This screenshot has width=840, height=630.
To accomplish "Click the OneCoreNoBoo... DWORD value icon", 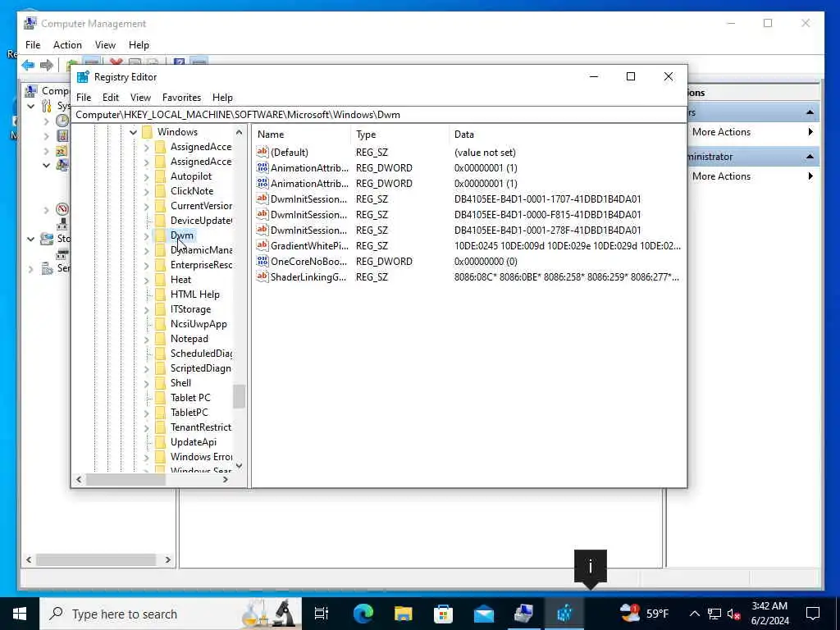I will click(x=262, y=261).
